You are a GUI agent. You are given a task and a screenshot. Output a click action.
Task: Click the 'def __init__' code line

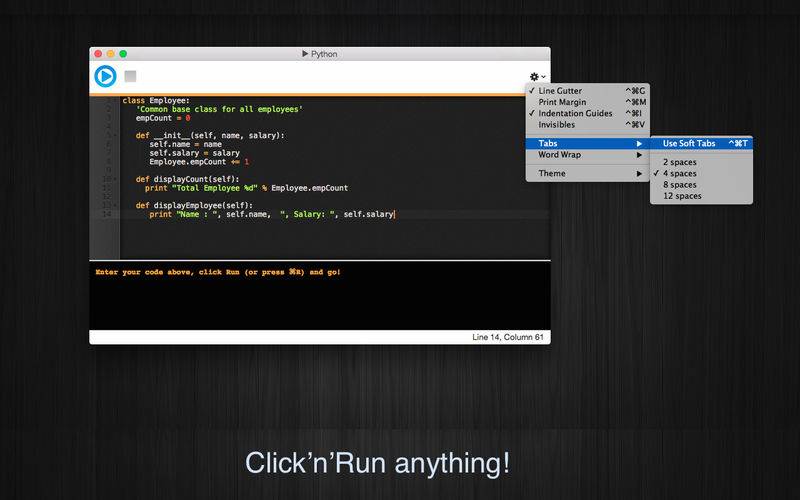pyautogui.click(x=210, y=135)
